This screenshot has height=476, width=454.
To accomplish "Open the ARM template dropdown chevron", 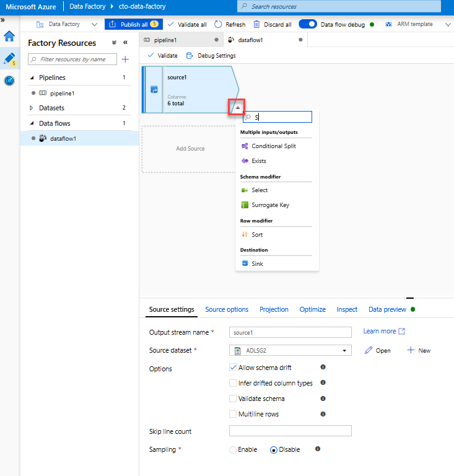I will tap(448, 25).
